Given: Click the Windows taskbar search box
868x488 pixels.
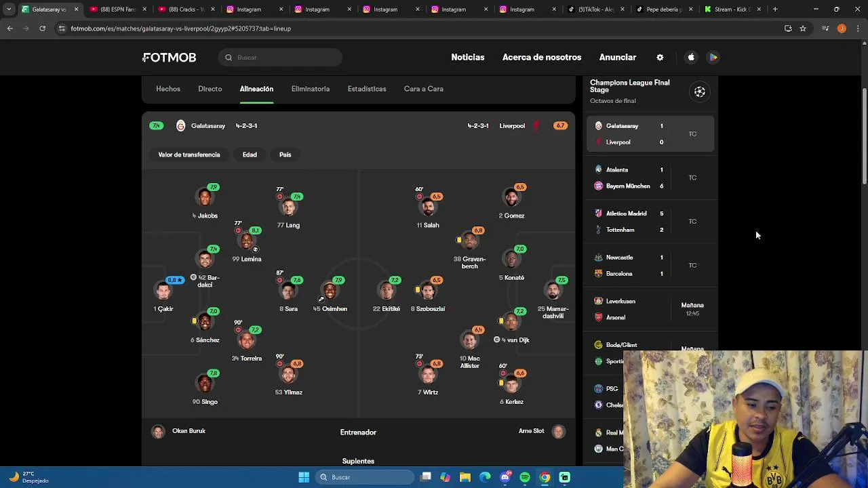Looking at the screenshot, I should 365,477.
